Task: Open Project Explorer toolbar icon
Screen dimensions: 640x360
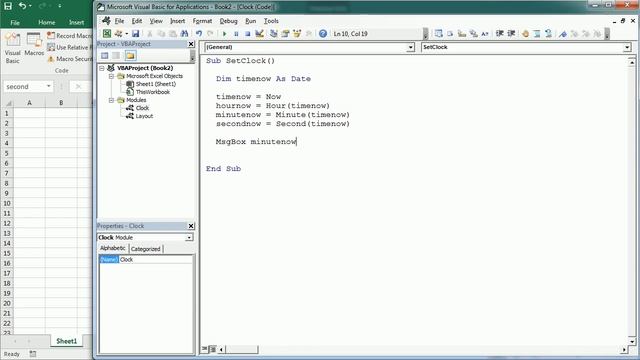Action: point(273,34)
